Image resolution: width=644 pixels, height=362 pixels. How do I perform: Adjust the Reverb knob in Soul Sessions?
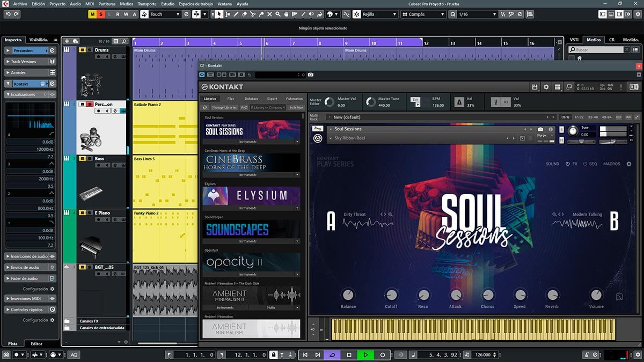coord(552,294)
